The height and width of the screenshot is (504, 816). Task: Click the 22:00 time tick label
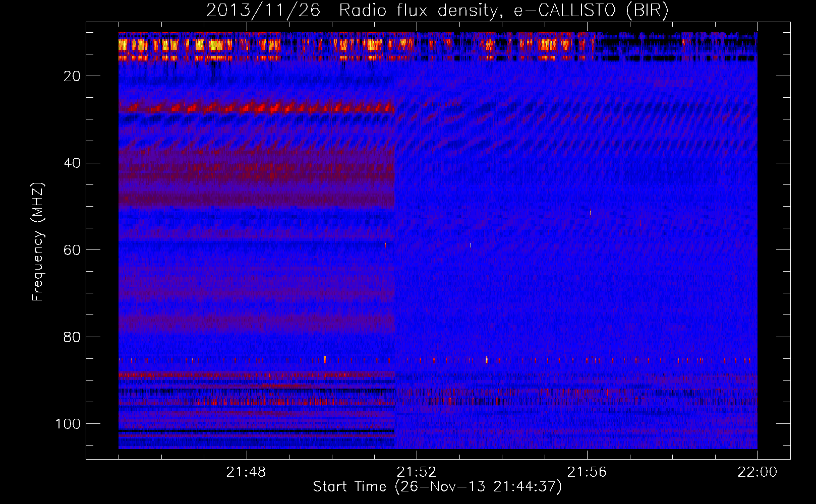[x=757, y=472]
